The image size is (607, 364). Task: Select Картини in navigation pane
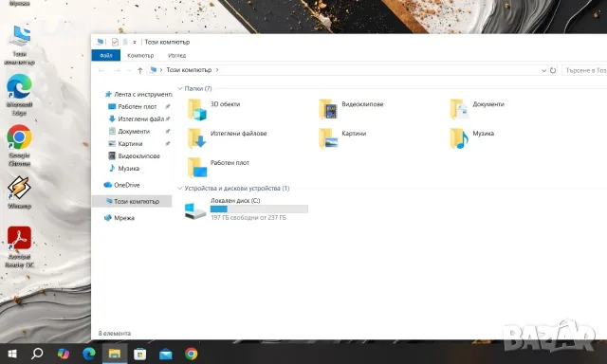point(125,144)
